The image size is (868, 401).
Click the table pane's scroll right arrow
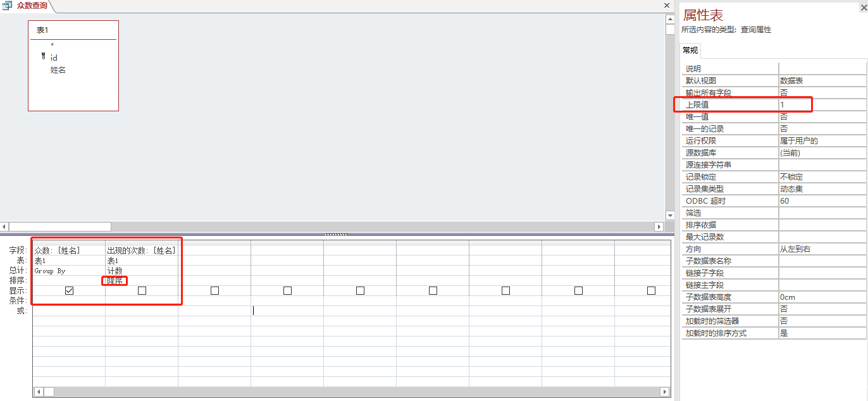click(659, 226)
